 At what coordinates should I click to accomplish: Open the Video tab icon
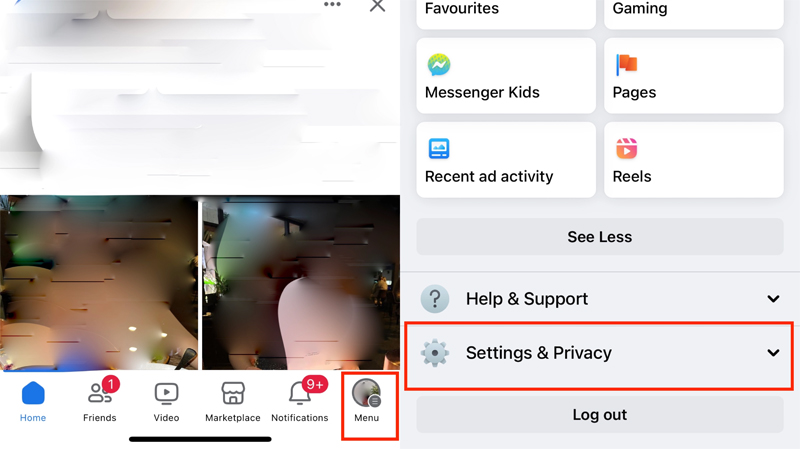166,393
